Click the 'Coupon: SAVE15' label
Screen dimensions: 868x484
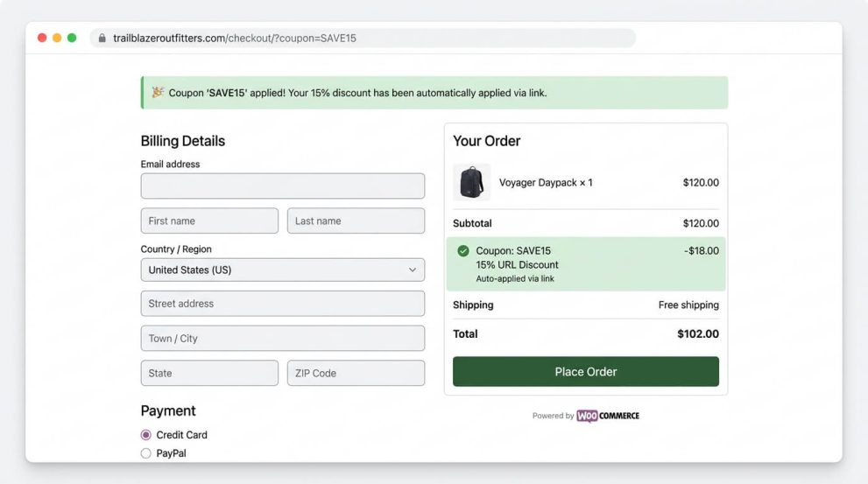(x=513, y=250)
